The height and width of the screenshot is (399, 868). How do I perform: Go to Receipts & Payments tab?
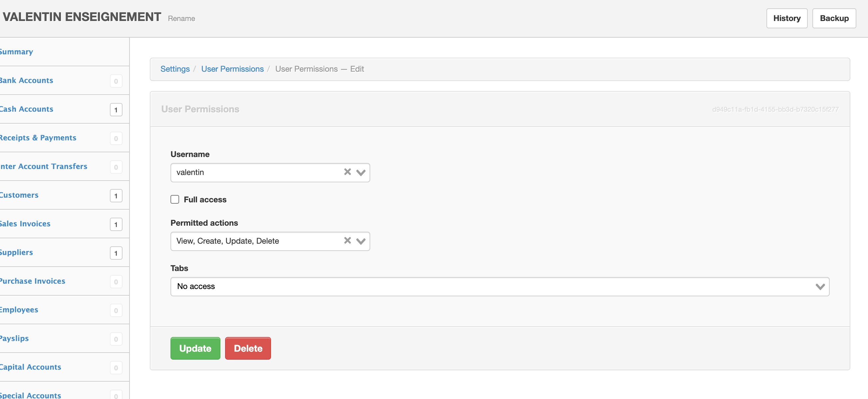[38, 138]
